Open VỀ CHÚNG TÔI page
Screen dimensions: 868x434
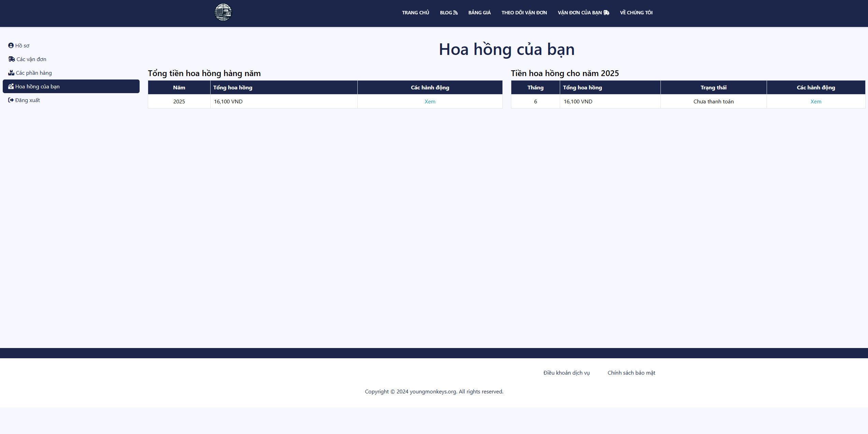pos(636,13)
